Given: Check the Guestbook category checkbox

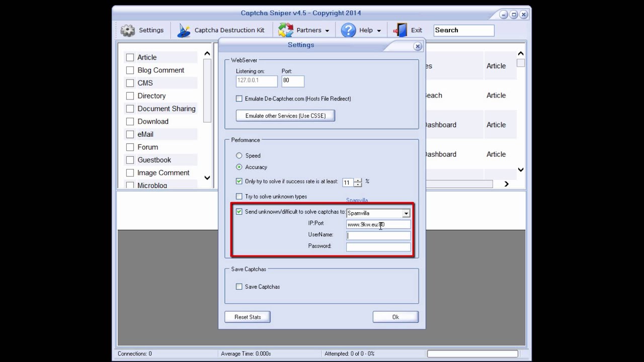Looking at the screenshot, I should [x=130, y=160].
